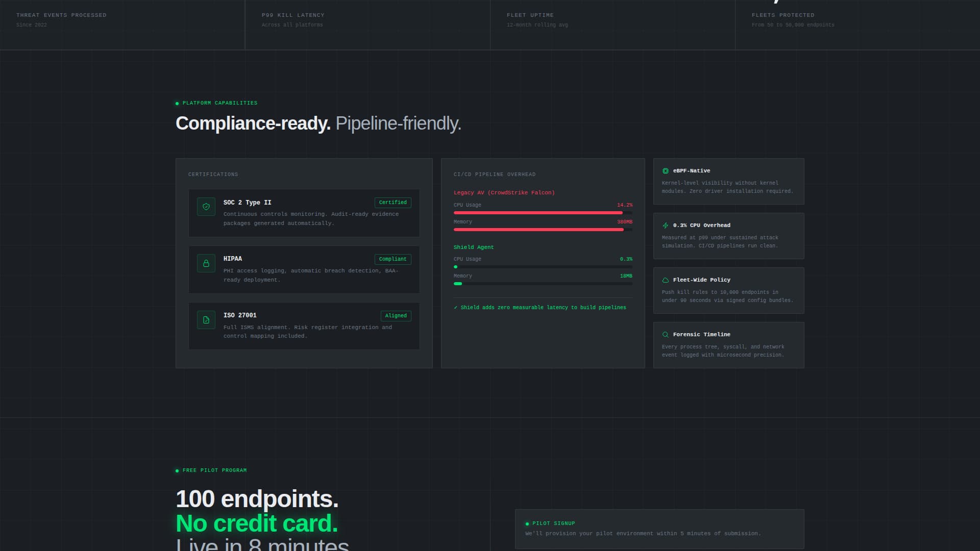
Task: Click the 'No credit card.' green heading
Action: pyautogui.click(x=257, y=523)
